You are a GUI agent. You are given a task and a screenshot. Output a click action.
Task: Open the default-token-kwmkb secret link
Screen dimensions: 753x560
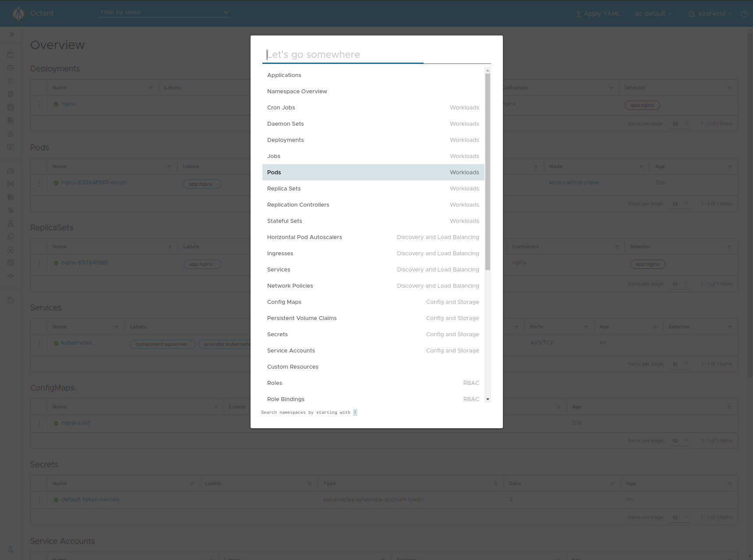[x=90, y=500]
